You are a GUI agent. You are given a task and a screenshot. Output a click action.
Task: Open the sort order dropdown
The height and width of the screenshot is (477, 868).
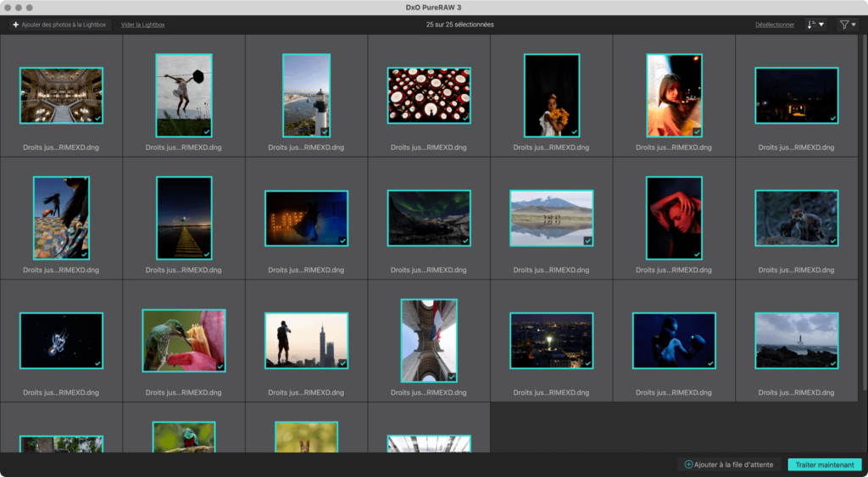click(815, 25)
